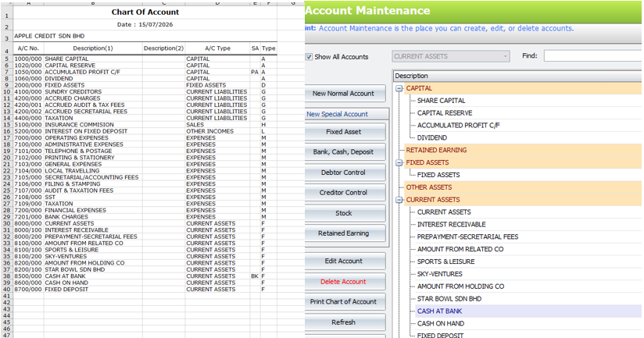644x338 pixels.
Task: Select SHARE CAPITAL in the account tree
Action: (441, 101)
